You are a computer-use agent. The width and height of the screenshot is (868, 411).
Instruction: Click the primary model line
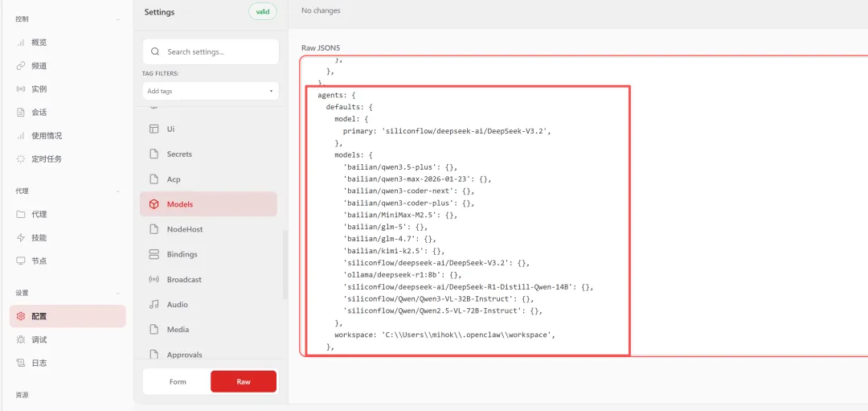448,131
